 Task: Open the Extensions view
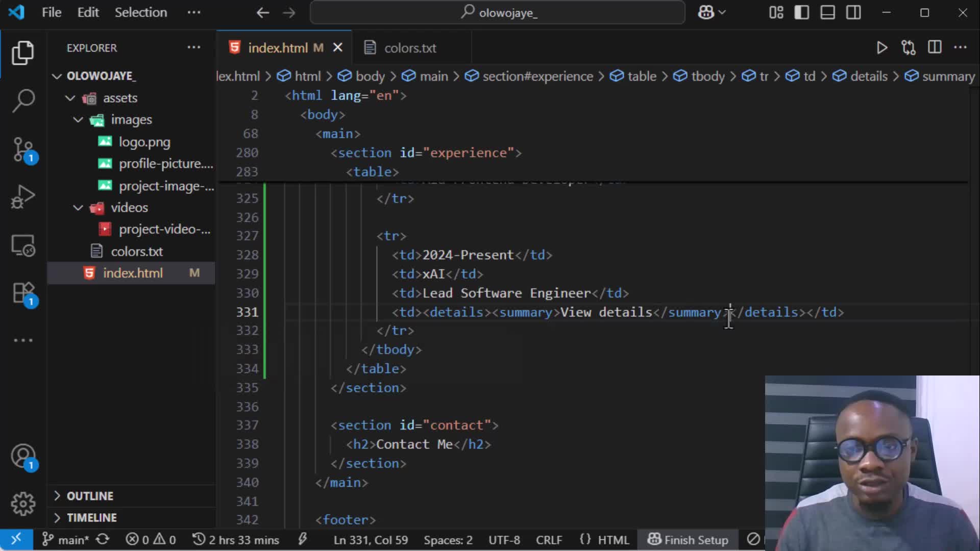point(23,294)
